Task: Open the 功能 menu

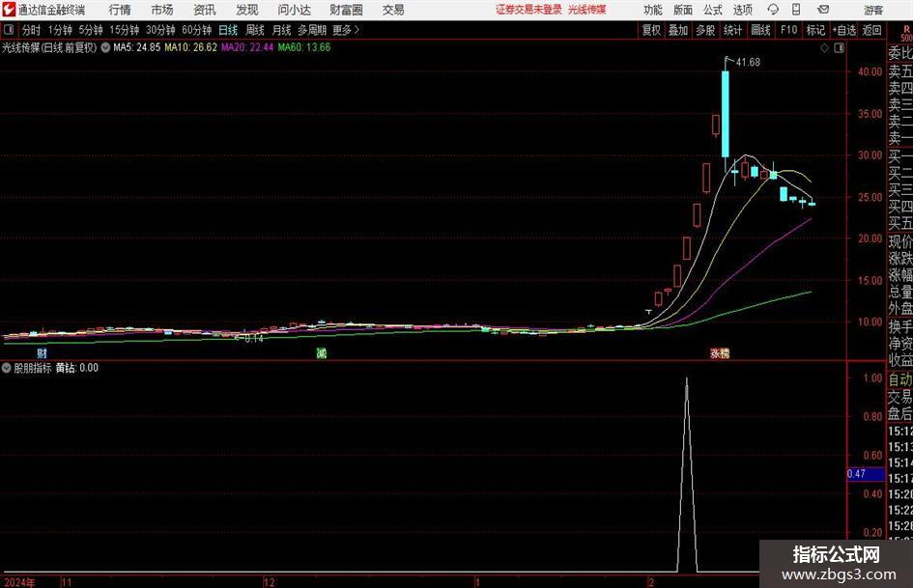Action: 653,10
